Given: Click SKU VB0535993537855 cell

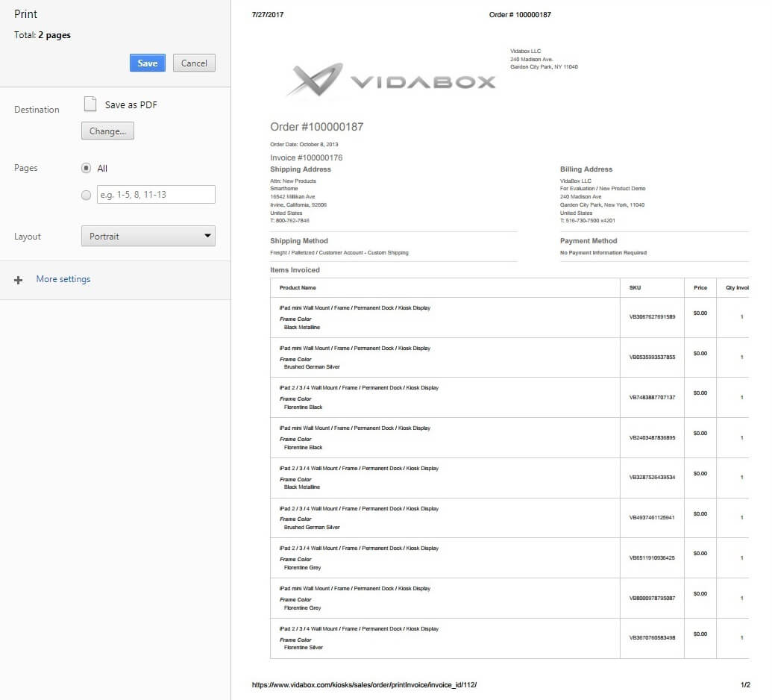Looking at the screenshot, I should 652,357.
